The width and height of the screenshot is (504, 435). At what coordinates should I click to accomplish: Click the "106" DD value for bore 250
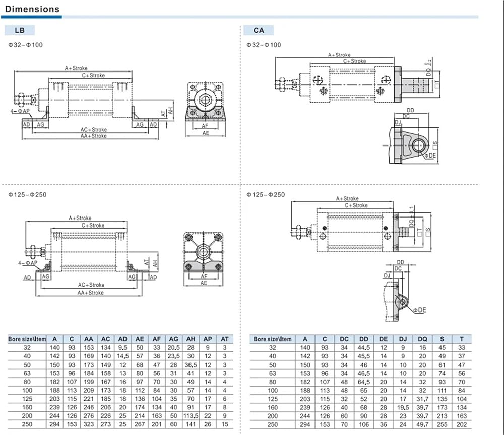[364, 424]
